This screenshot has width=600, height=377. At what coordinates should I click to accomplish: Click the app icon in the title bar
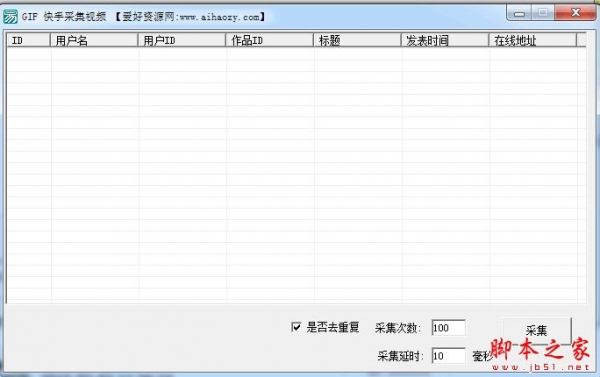coord(10,17)
